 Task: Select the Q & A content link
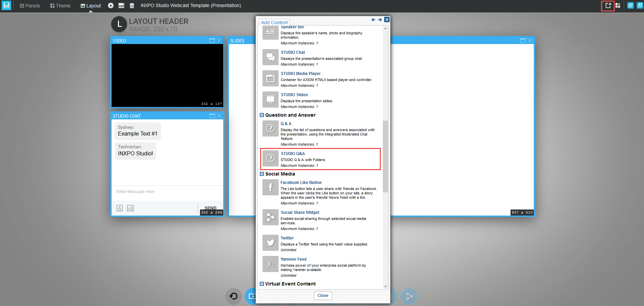(x=286, y=124)
